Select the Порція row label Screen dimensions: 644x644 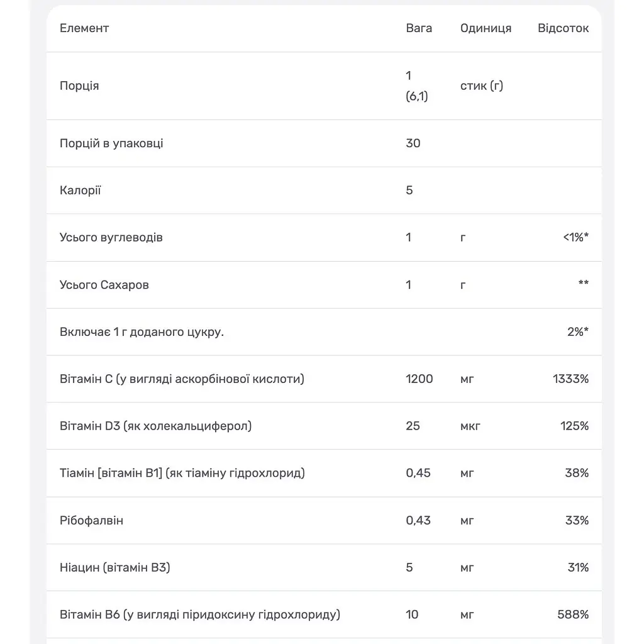(79, 86)
